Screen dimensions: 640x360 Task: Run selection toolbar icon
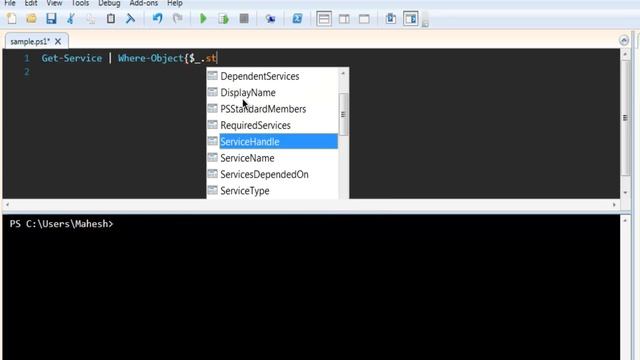[x=223, y=19]
